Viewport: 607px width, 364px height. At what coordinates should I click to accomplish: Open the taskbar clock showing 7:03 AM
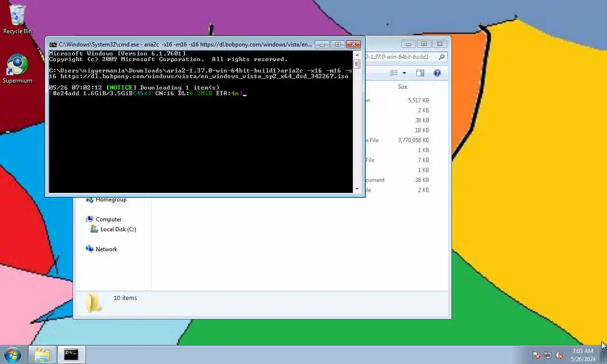click(x=583, y=355)
